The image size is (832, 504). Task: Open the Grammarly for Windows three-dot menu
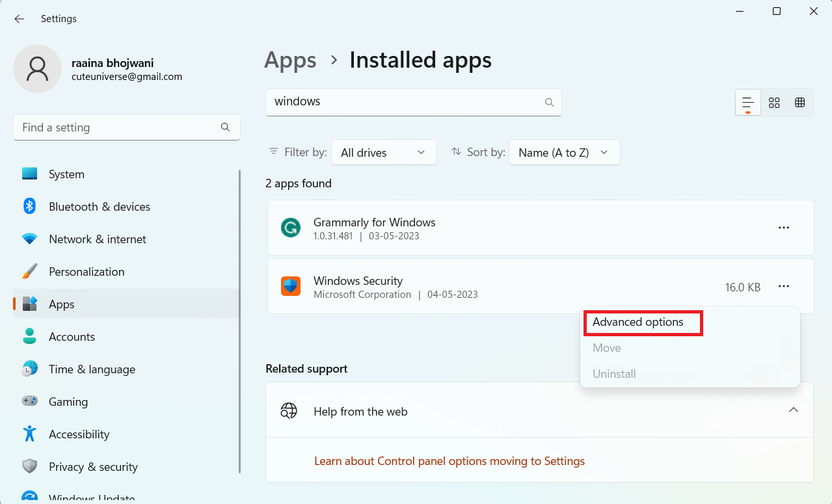pyautogui.click(x=784, y=228)
